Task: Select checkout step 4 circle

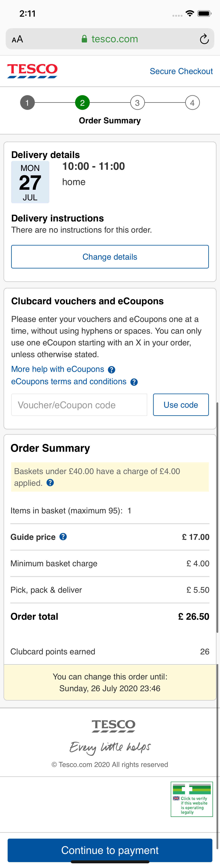Action: click(x=192, y=103)
